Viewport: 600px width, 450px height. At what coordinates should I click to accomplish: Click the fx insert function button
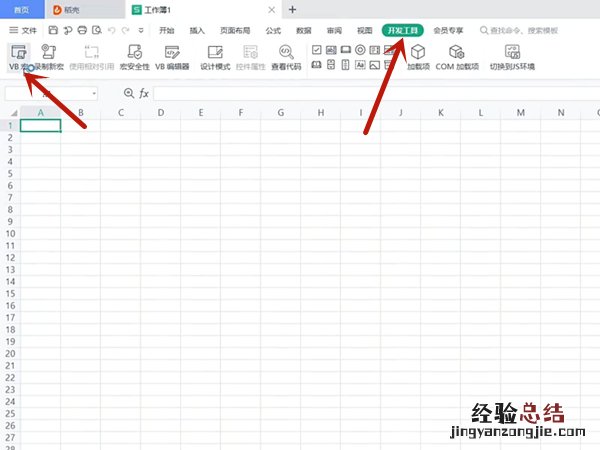(144, 93)
